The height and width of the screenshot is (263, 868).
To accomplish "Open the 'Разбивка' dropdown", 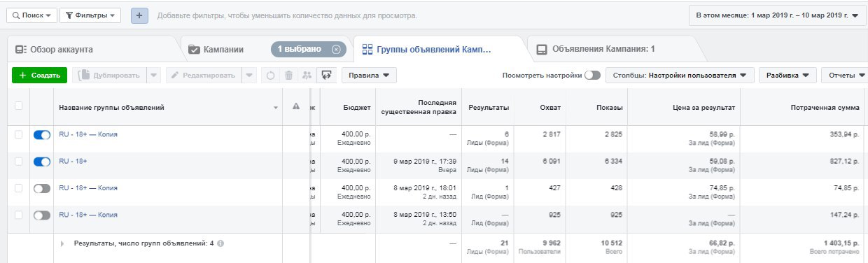I will 788,75.
